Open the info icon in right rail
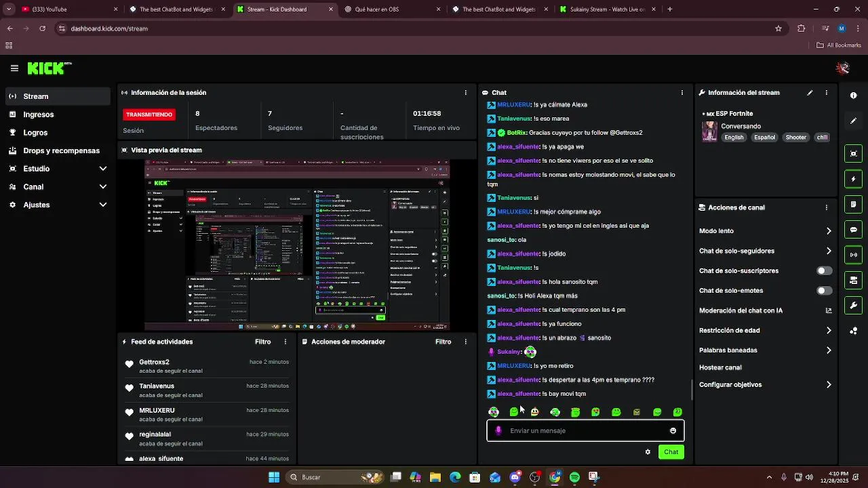 pyautogui.click(x=854, y=96)
